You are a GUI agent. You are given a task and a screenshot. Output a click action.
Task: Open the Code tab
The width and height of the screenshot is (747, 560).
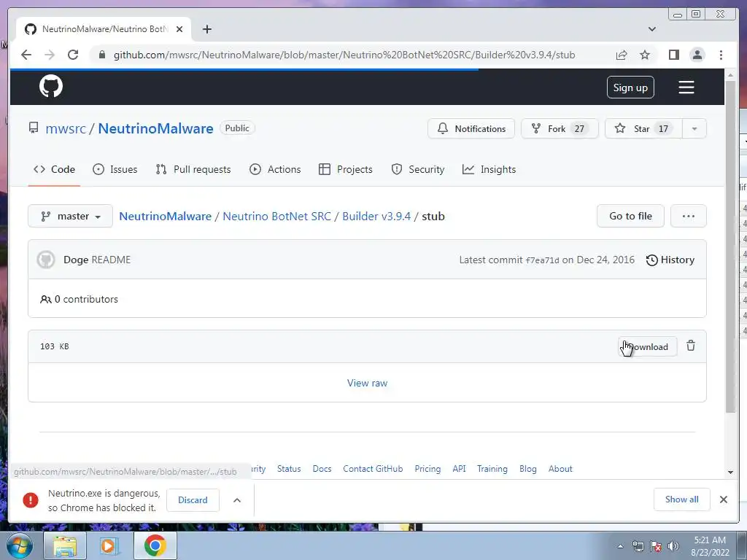tap(54, 169)
